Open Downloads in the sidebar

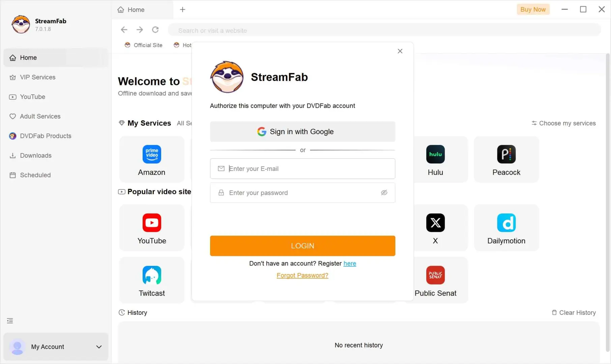point(56,155)
